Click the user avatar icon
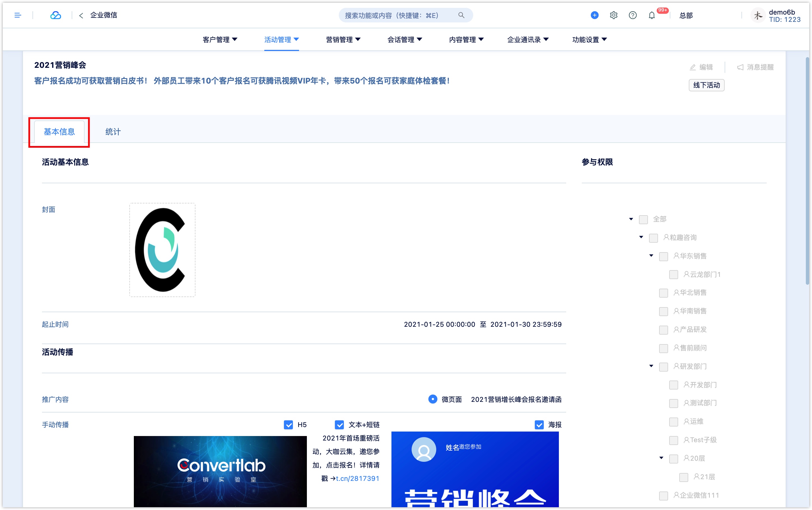 pyautogui.click(x=758, y=15)
